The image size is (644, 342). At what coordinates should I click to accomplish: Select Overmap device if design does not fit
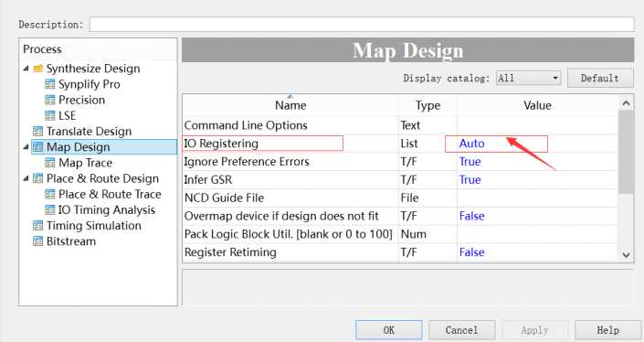[281, 216]
